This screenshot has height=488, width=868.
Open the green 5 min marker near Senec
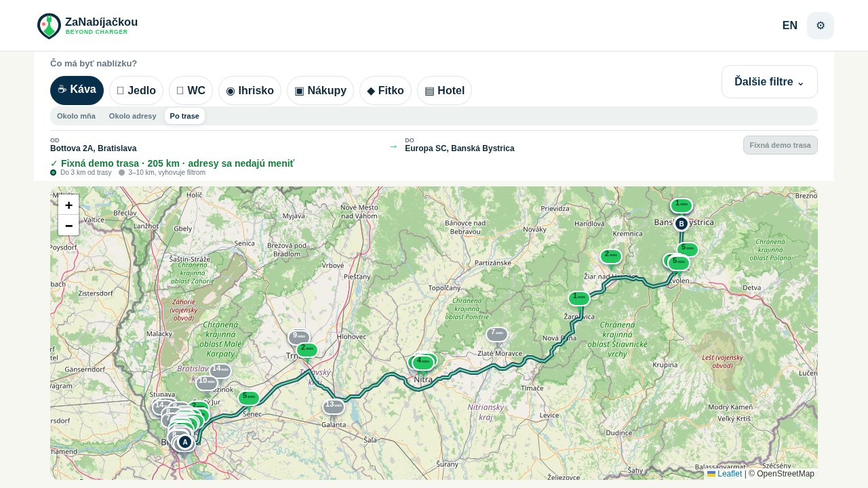coord(249,398)
